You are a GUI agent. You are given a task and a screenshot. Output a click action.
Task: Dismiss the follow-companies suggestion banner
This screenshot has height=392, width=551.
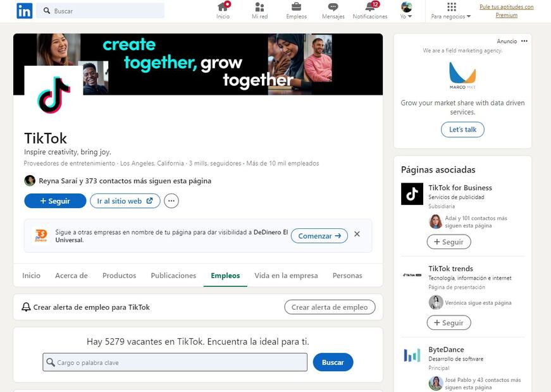[x=357, y=234]
